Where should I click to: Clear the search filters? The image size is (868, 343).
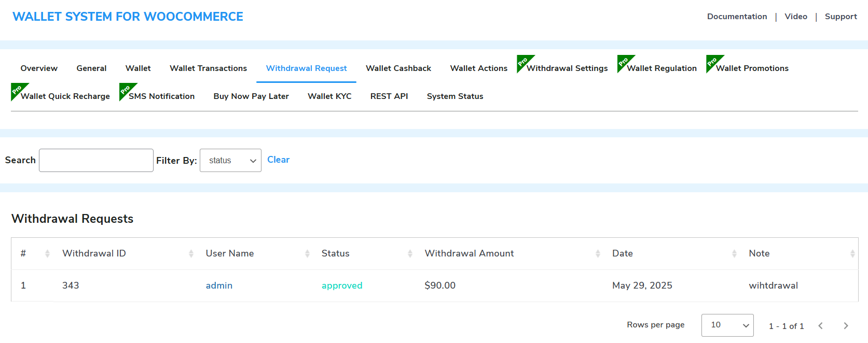pos(278,160)
